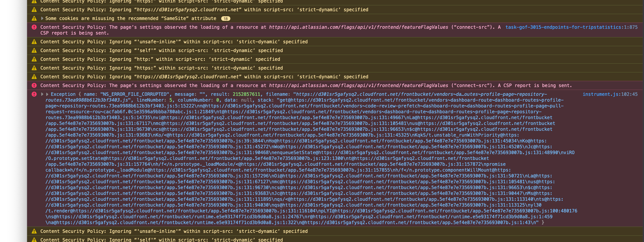Viewport: 644px width, 242px height.
Task: Expand the SameSite cookies warning details
Action: pos(42,18)
